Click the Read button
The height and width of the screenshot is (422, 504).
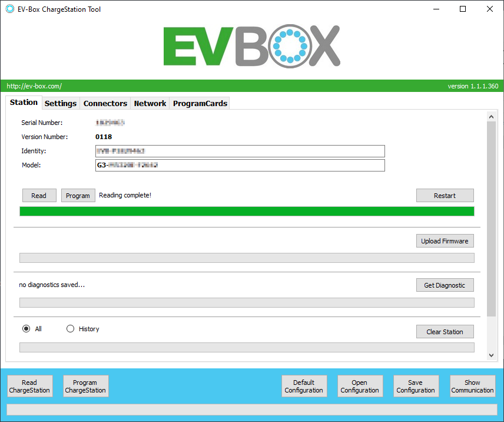pyautogui.click(x=39, y=195)
